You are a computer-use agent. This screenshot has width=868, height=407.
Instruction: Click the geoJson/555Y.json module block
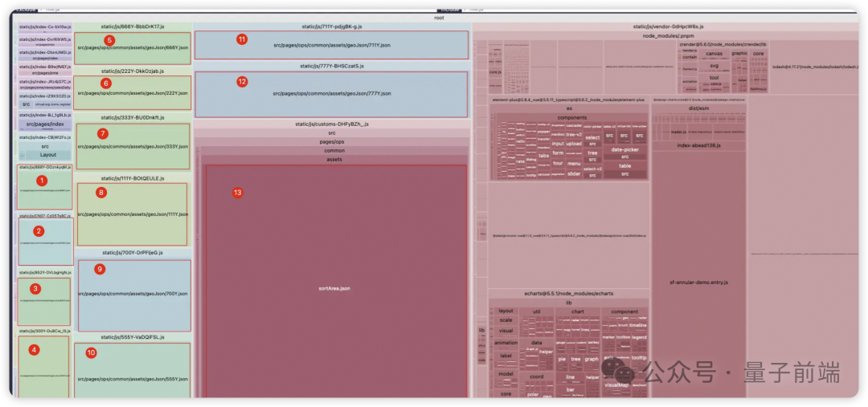(133, 371)
